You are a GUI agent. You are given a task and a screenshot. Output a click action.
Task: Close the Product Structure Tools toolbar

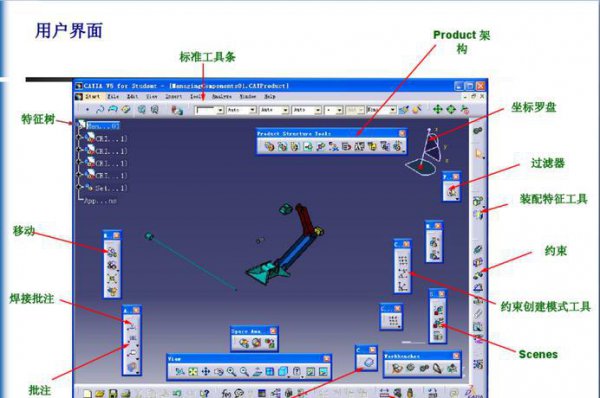(402, 133)
